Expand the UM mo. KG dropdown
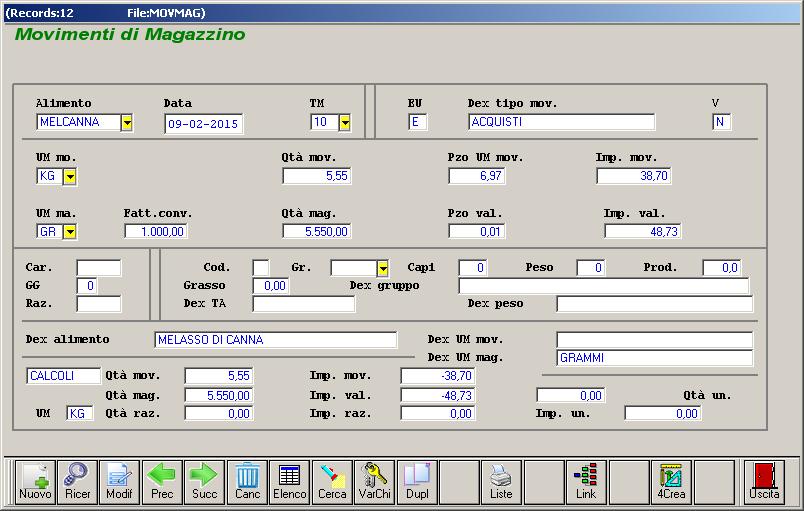Image resolution: width=804 pixels, height=511 pixels. pos(70,176)
